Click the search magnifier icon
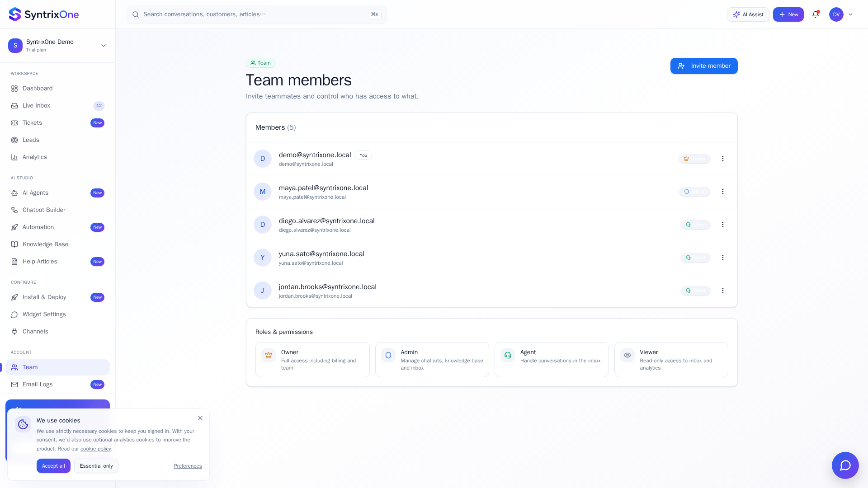The image size is (868, 488). [136, 14]
